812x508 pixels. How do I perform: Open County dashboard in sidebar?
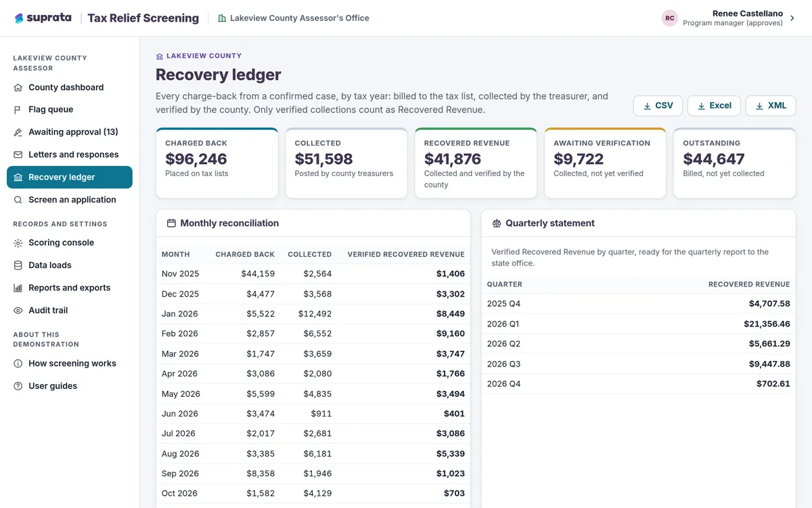click(x=70, y=87)
